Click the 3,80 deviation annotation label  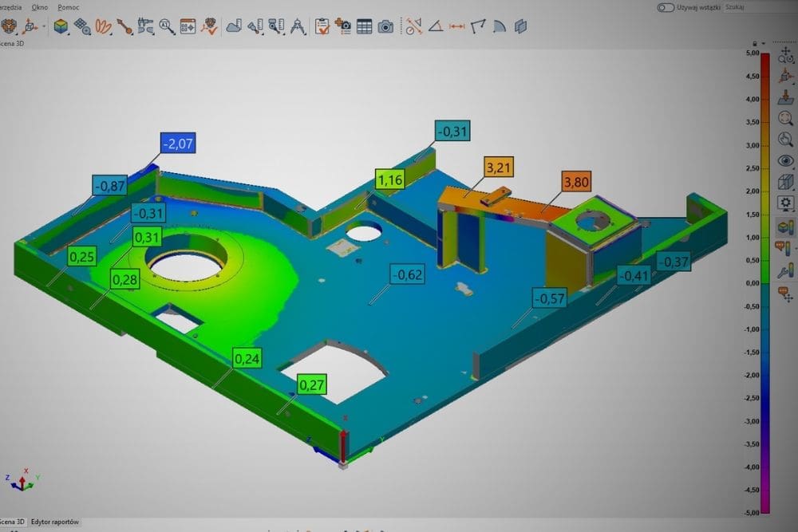[577, 182]
